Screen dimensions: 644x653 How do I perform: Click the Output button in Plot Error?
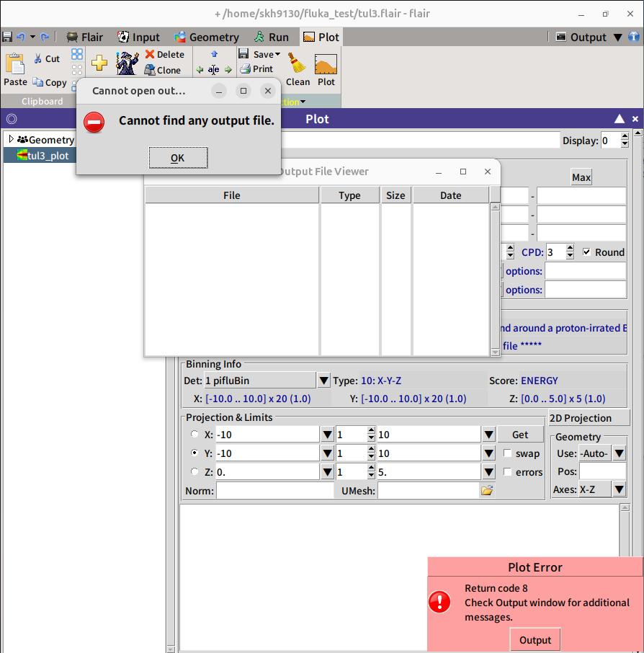(x=535, y=640)
